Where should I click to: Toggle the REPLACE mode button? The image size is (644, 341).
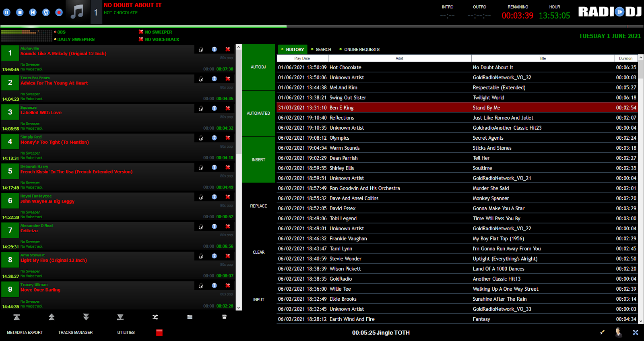[x=258, y=206]
